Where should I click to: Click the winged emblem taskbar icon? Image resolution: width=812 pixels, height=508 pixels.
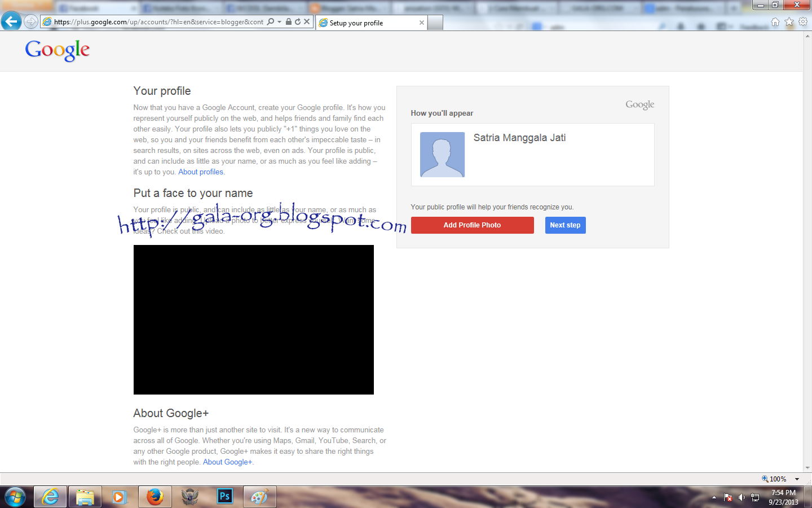(190, 497)
